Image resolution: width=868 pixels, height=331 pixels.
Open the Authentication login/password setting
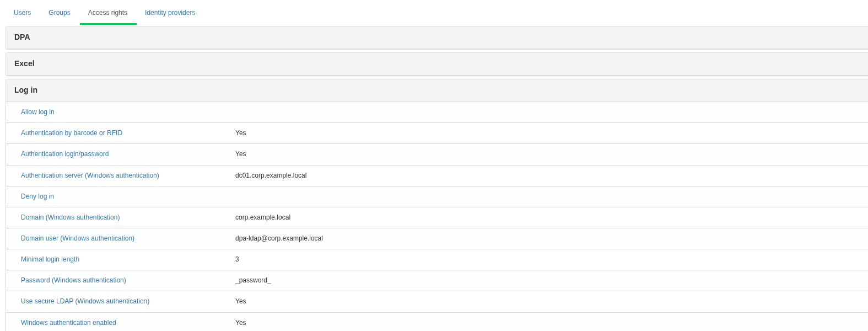[65, 154]
